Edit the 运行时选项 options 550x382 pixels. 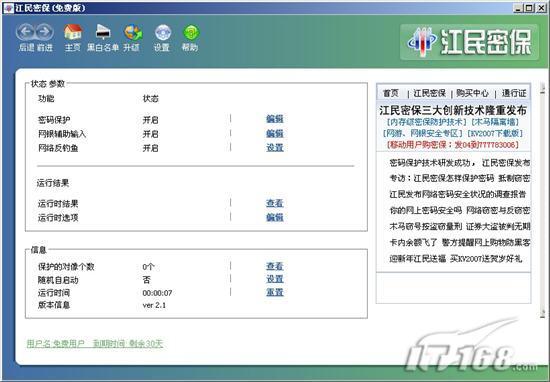[x=275, y=217]
